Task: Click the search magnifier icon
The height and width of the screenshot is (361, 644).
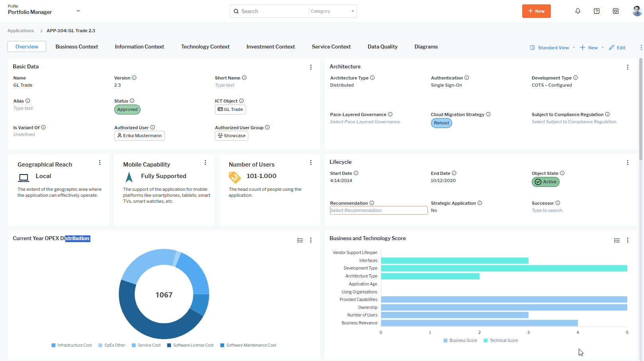Action: 236,11
